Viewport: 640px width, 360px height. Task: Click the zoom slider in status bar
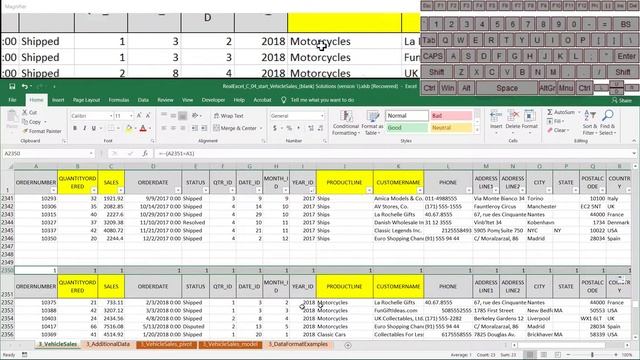[593, 355]
